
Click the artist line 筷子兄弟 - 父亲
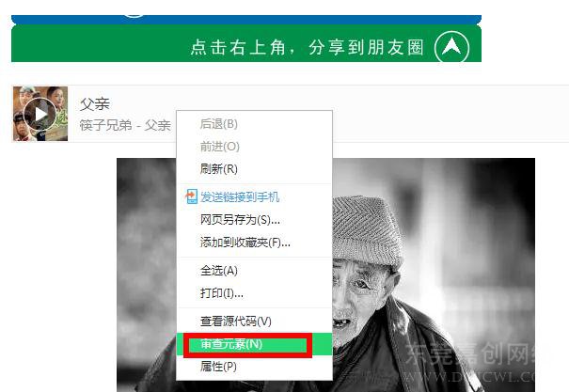tap(125, 125)
